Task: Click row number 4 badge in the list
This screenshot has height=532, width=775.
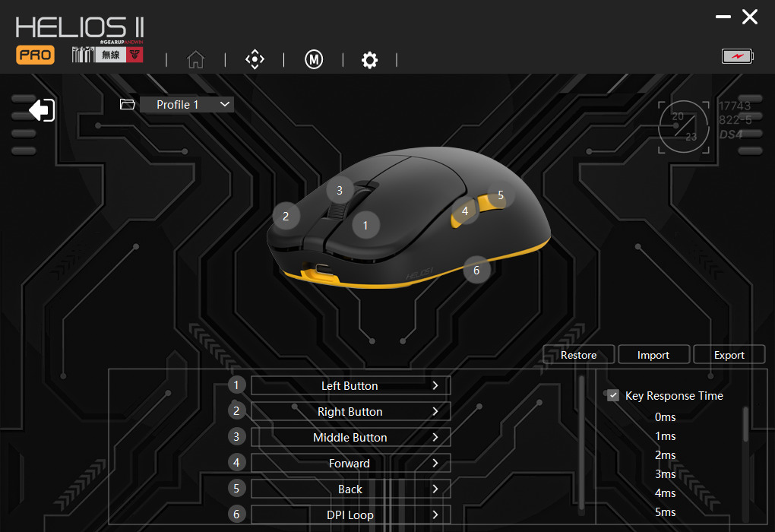Action: tap(237, 463)
